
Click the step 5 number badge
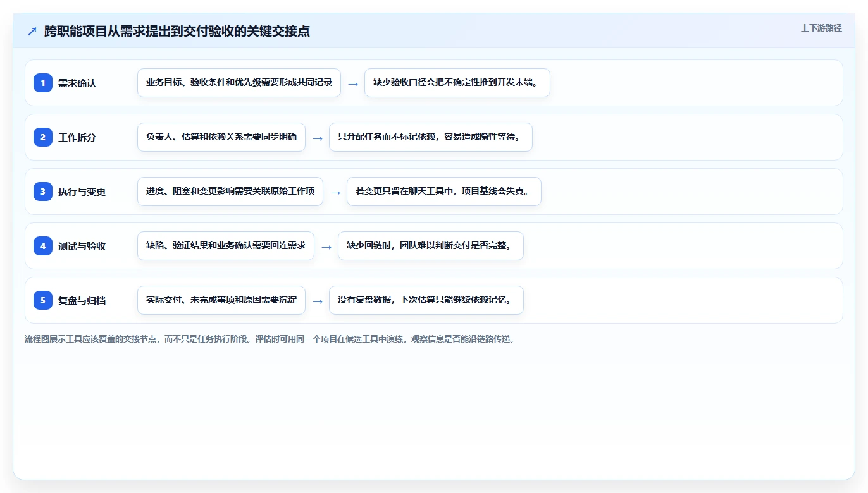pos(43,300)
